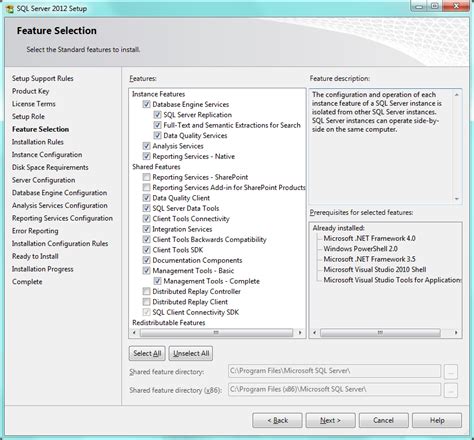Select Setup Role step in sidebar
The width and height of the screenshot is (474, 440).
coord(28,116)
